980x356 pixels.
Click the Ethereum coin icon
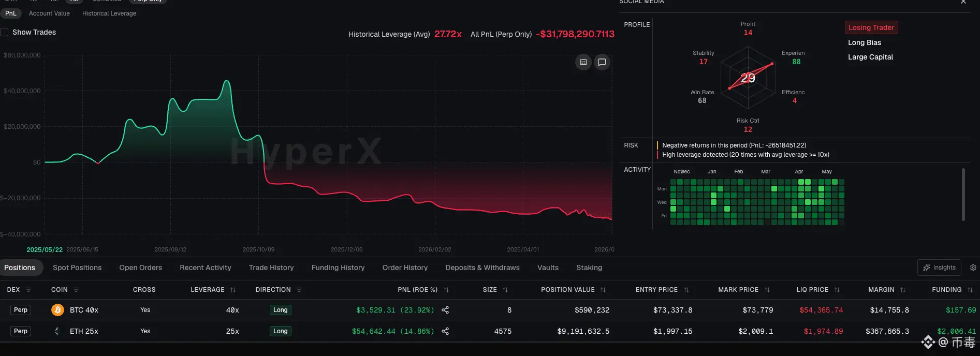tap(57, 331)
